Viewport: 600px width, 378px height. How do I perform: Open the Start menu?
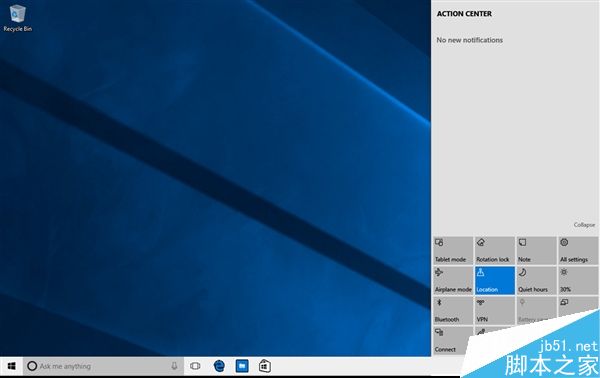(11, 366)
